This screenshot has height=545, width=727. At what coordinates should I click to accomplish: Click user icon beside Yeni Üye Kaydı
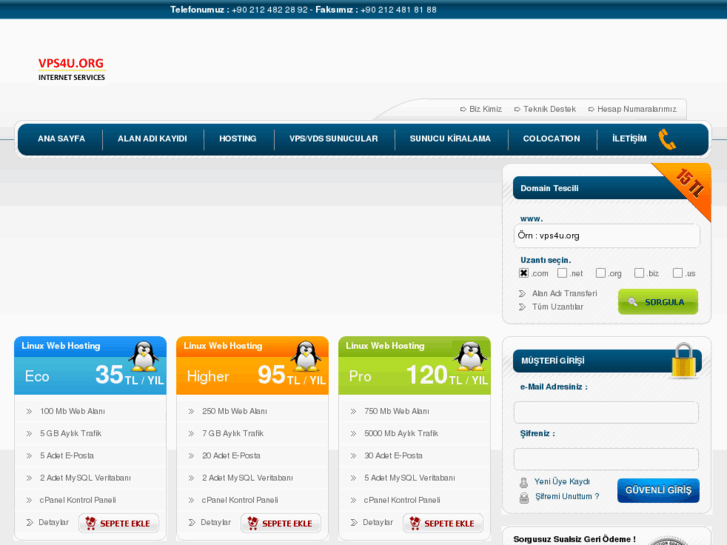click(x=523, y=482)
